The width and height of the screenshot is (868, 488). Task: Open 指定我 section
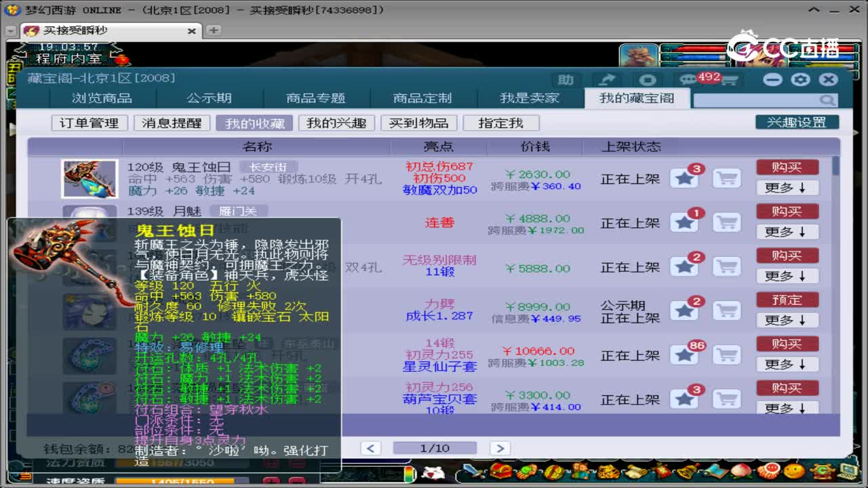[x=501, y=123]
